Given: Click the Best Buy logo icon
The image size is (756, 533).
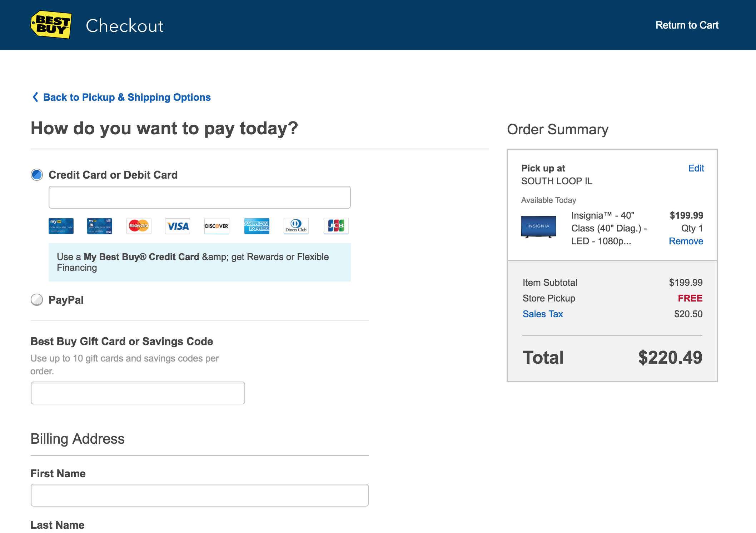Looking at the screenshot, I should click(x=50, y=25).
